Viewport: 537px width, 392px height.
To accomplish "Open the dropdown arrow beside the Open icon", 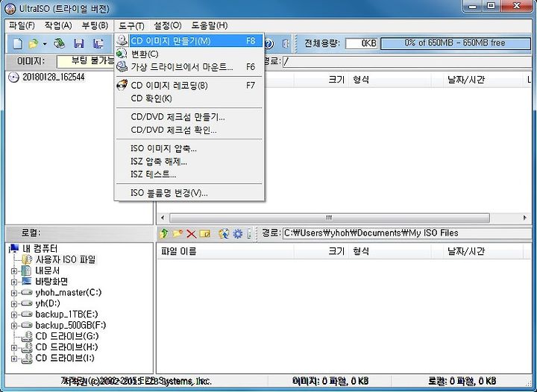I will click(x=45, y=44).
